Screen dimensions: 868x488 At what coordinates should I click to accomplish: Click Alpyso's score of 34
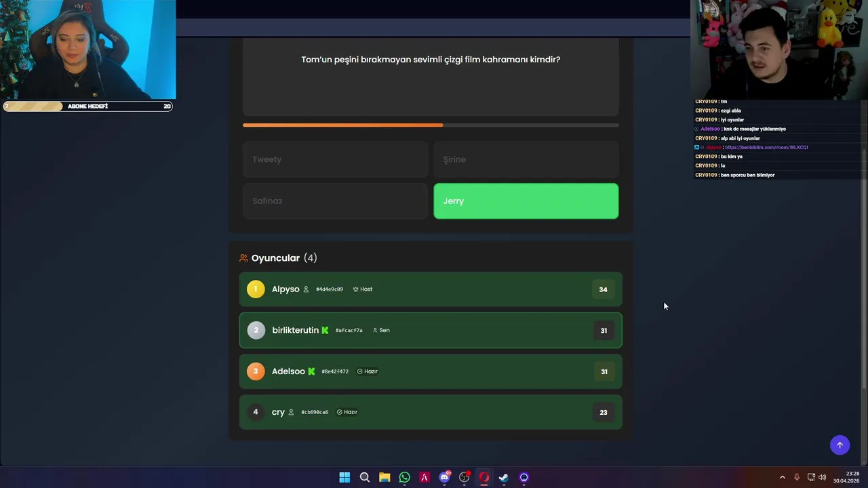(x=603, y=289)
